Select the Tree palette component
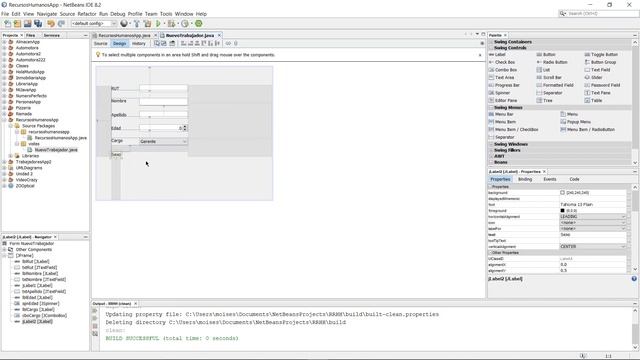 pos(544,100)
